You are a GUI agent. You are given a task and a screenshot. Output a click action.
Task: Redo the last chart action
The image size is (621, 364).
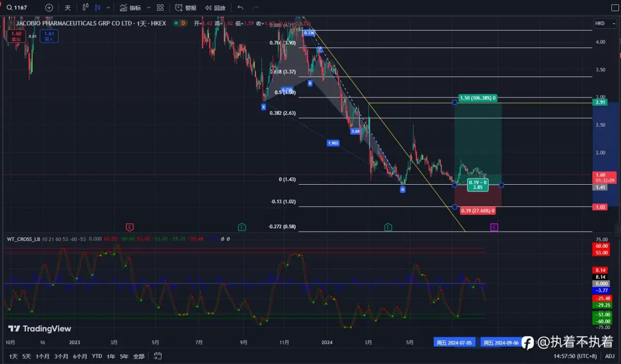pyautogui.click(x=255, y=8)
